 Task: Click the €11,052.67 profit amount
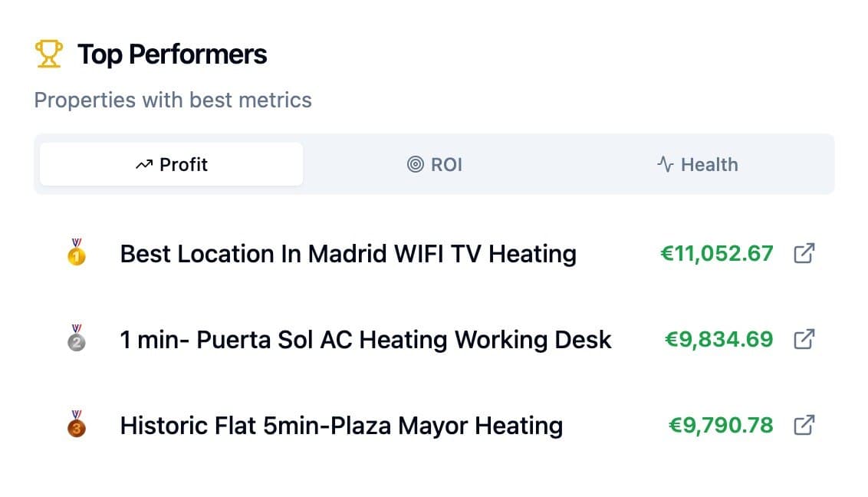pyautogui.click(x=717, y=253)
